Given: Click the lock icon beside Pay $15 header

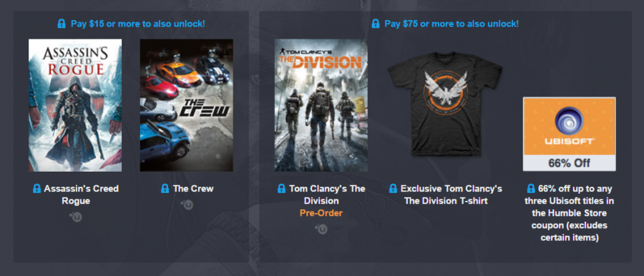Looking at the screenshot, I should 62,24.
